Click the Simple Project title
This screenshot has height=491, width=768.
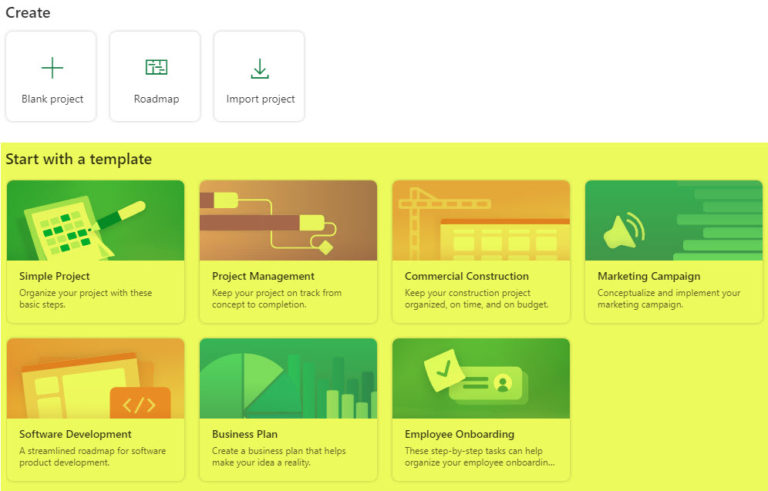point(54,276)
